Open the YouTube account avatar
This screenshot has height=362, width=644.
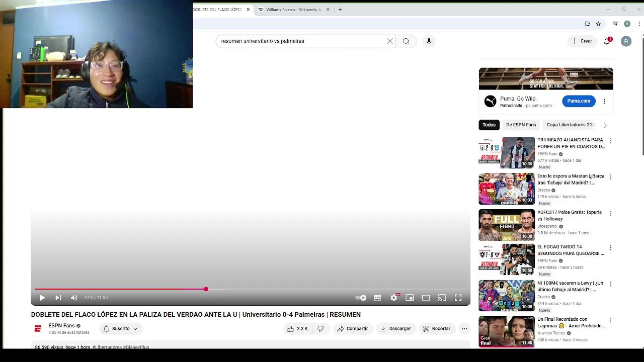[x=626, y=41]
